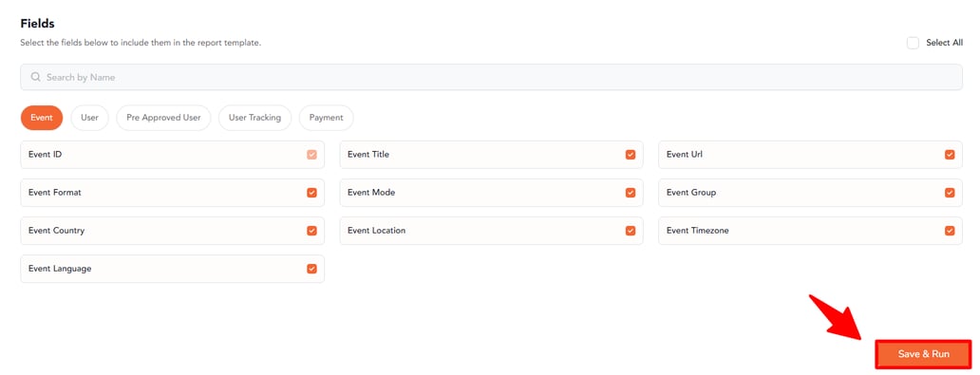Uncheck the Event Url checkbox
This screenshot has width=980, height=375.
click(950, 155)
